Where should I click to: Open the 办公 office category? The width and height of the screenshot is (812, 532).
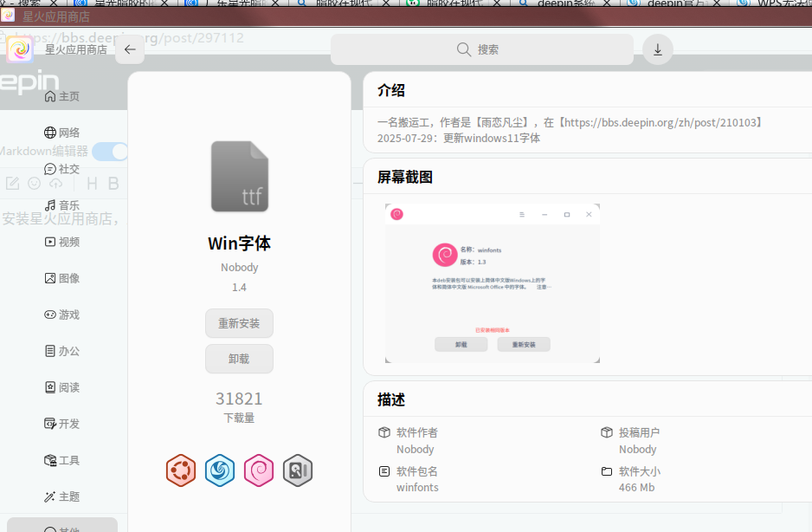click(62, 351)
